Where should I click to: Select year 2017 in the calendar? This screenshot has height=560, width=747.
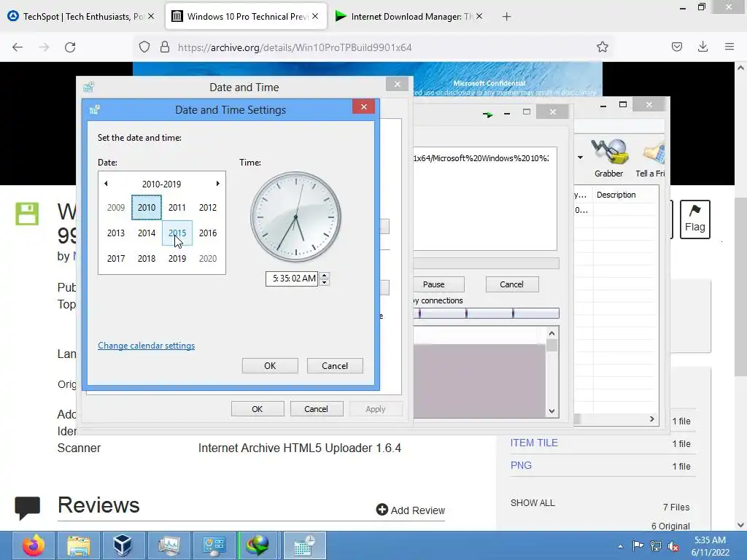[x=116, y=259]
